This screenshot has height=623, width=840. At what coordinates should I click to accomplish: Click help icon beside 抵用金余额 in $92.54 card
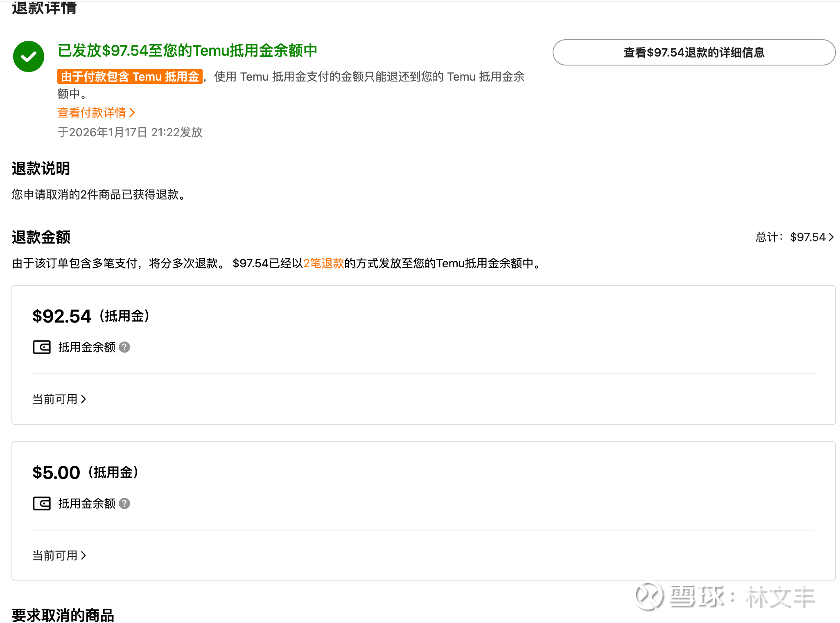pyautogui.click(x=124, y=347)
